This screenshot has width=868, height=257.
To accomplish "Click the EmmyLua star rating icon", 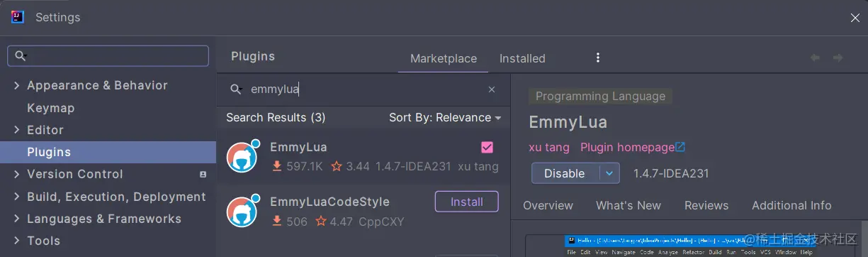I will click(x=337, y=167).
